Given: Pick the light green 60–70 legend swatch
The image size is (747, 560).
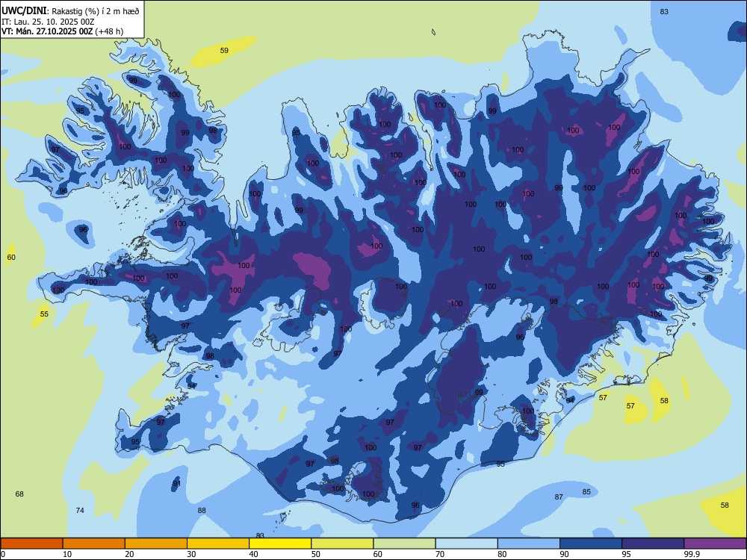Looking at the screenshot, I should [404, 544].
